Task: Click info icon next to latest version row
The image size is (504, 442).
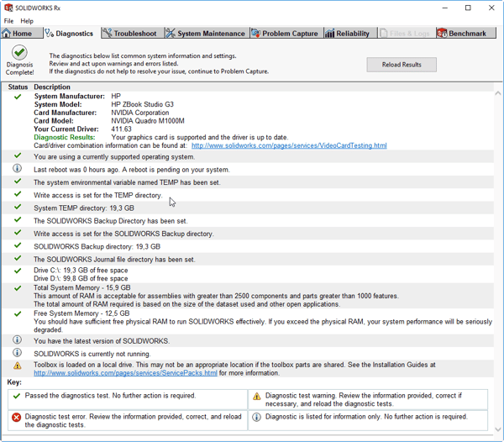Action: click(18, 339)
